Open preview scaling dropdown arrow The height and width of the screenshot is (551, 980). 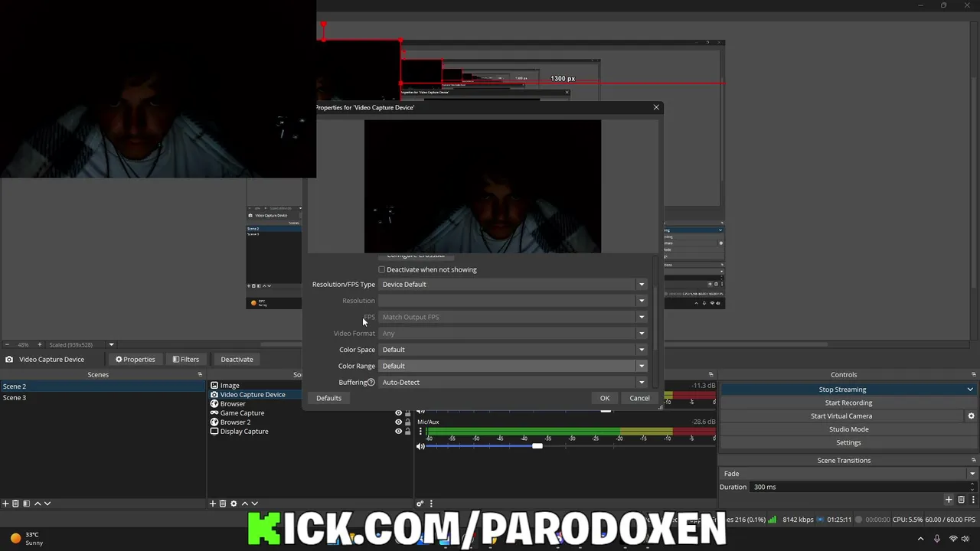pyautogui.click(x=111, y=344)
